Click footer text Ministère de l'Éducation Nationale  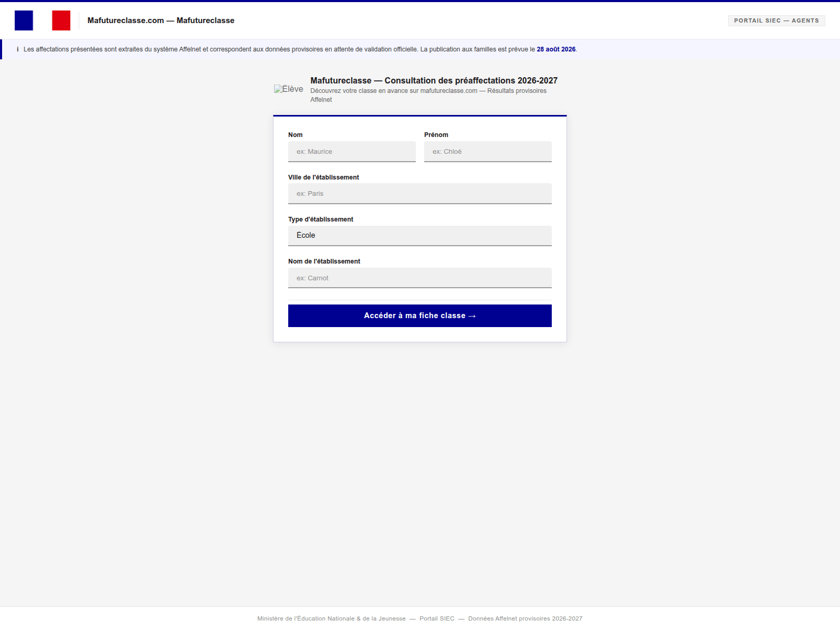click(331, 618)
